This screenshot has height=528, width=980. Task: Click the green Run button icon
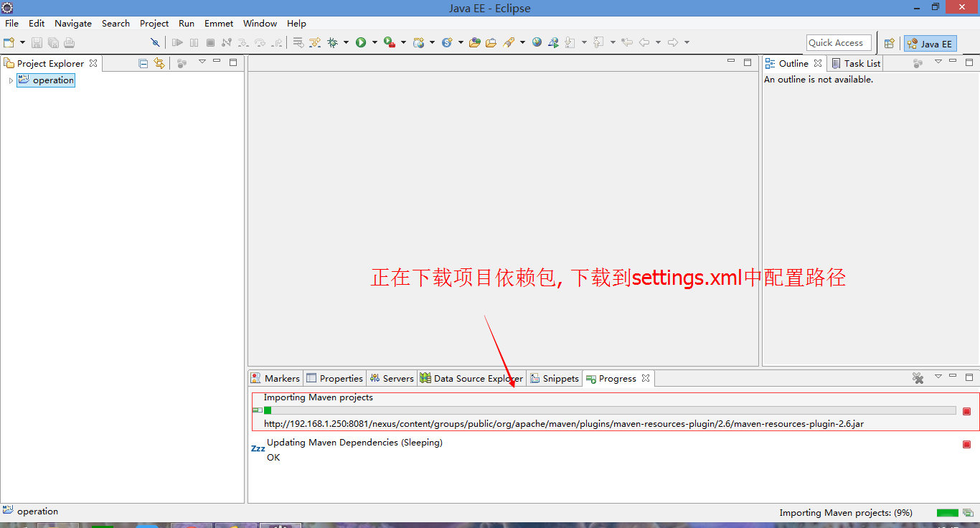pyautogui.click(x=361, y=43)
